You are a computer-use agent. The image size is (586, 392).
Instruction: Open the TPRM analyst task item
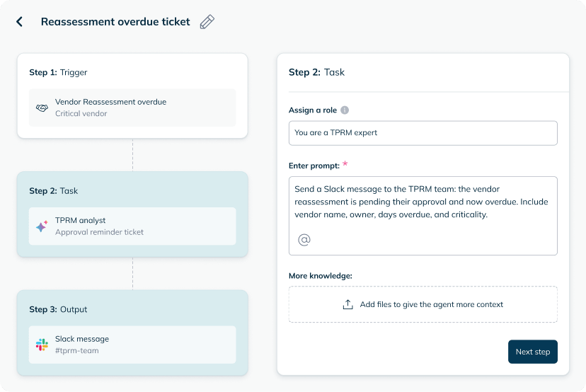[x=132, y=226]
